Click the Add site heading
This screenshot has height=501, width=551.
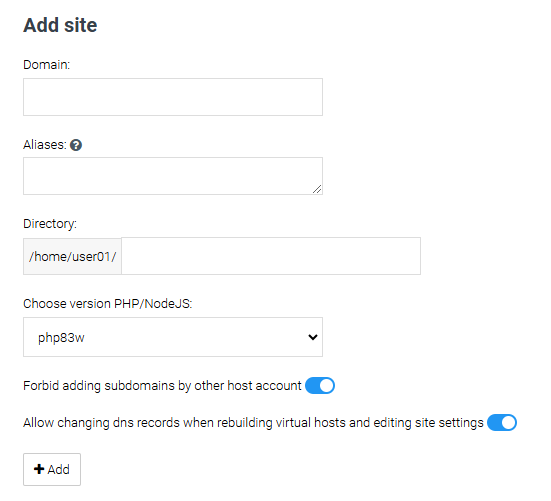pos(60,25)
